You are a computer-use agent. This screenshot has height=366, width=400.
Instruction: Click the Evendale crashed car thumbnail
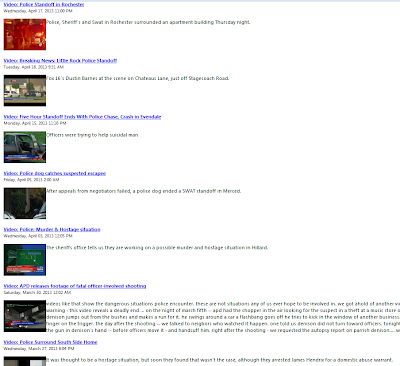coord(25,147)
